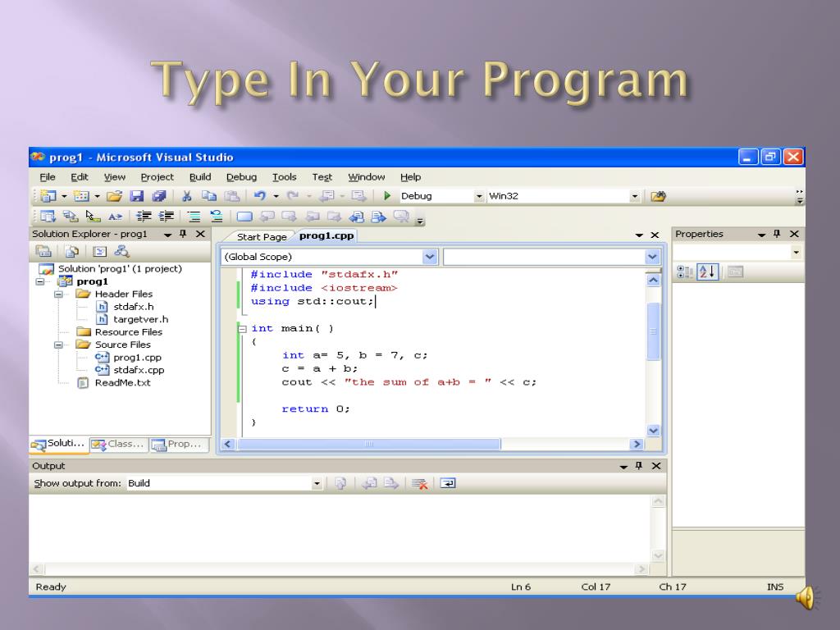Click the Toggle Bookmark icon
The height and width of the screenshot is (630, 840).
pyautogui.click(x=244, y=217)
